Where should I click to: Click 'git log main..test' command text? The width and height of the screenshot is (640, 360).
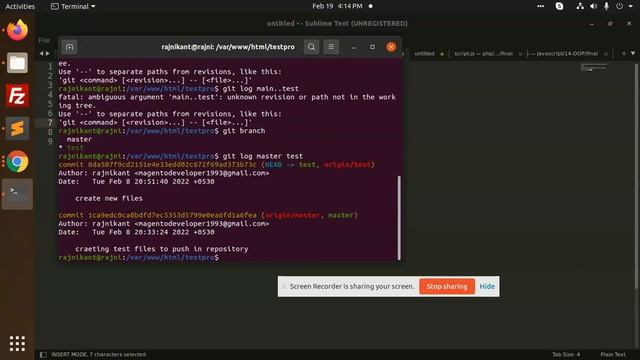pyautogui.click(x=260, y=89)
